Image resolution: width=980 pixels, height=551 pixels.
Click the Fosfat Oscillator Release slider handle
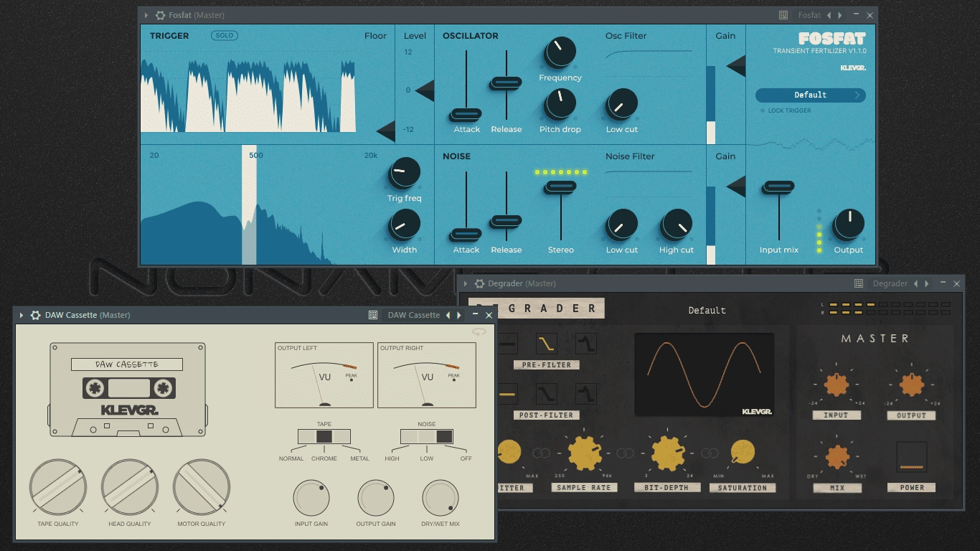[507, 83]
